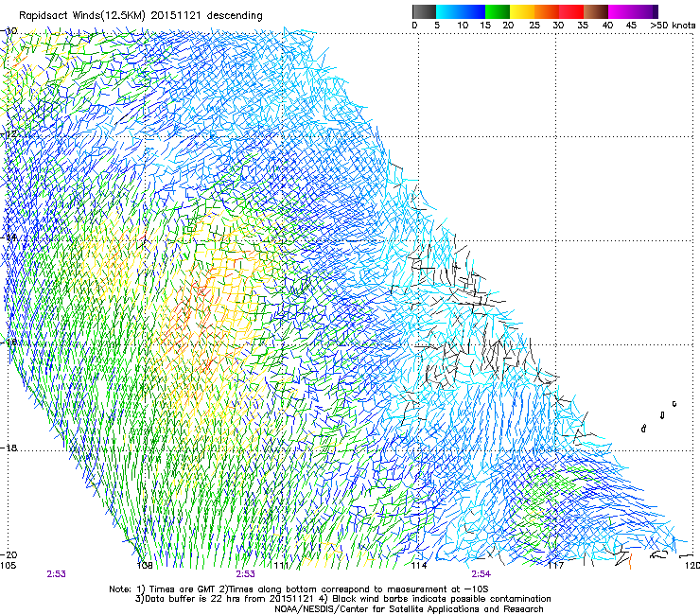Click the '-10' latitude axis label
The image size is (700, 615).
[x=9, y=31]
